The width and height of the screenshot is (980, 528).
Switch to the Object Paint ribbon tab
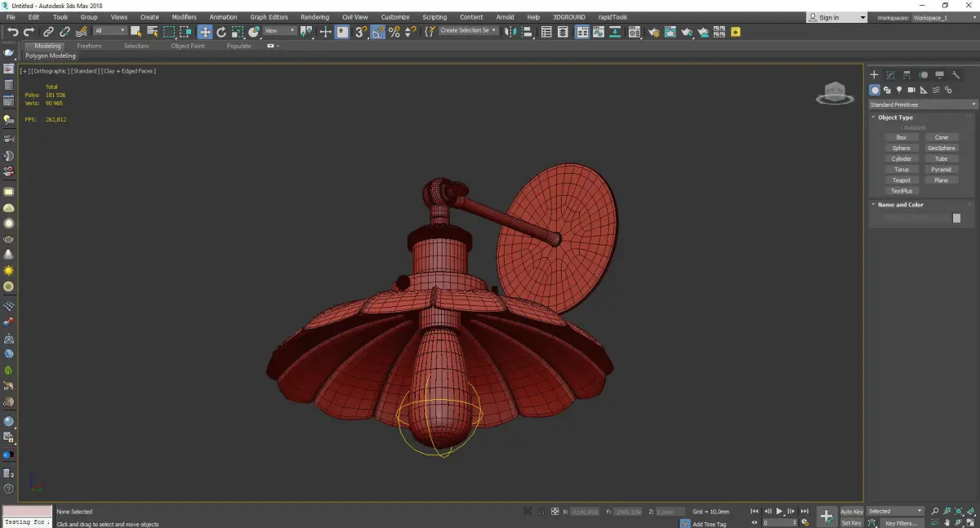tap(188, 46)
